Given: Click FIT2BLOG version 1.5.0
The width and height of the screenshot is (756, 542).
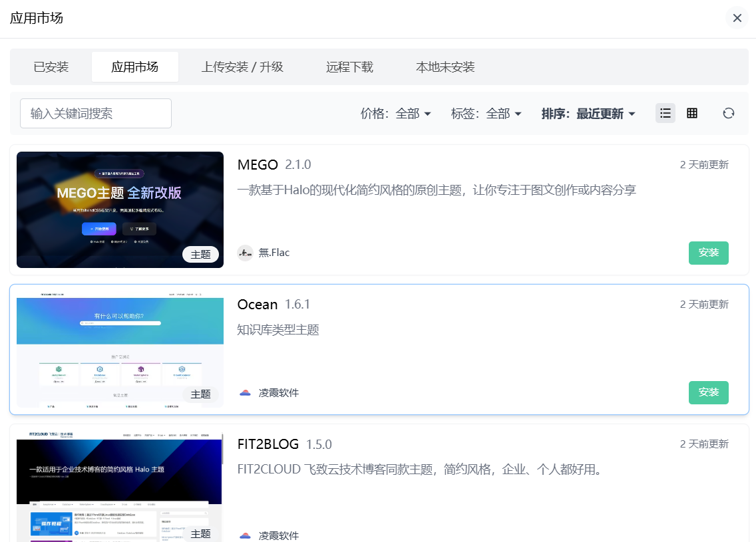Looking at the screenshot, I should (319, 444).
